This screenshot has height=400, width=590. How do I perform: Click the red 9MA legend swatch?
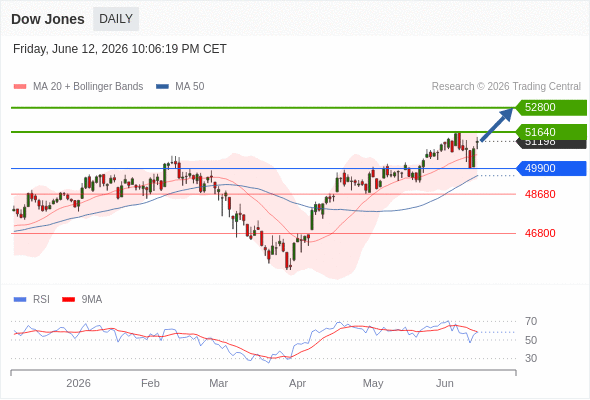(x=68, y=300)
